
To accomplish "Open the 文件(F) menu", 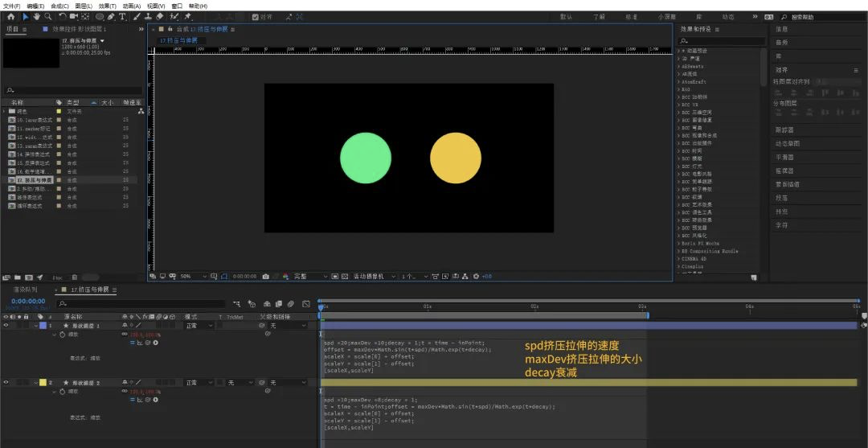I will point(11,6).
